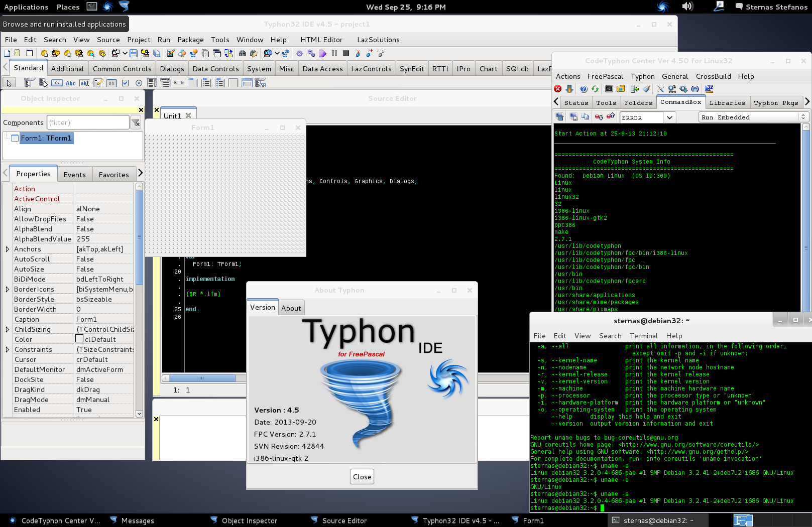Click the component filter icon in Object Inspector
Viewport: 812px width, 527px height.
(136, 122)
